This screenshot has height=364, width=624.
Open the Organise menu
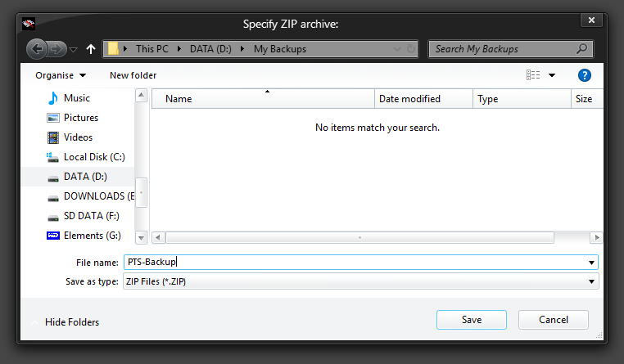tap(61, 75)
